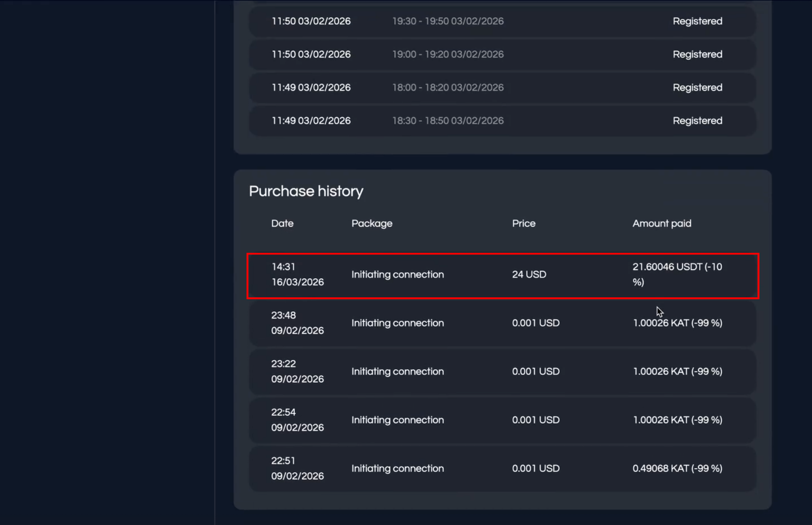Select the 14:31 16/03/2026 purchase date
Screen dimensions: 812x525
tap(297, 274)
